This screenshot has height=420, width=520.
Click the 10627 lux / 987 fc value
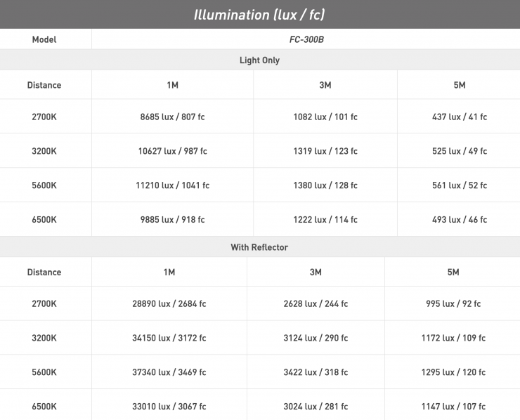point(172,151)
